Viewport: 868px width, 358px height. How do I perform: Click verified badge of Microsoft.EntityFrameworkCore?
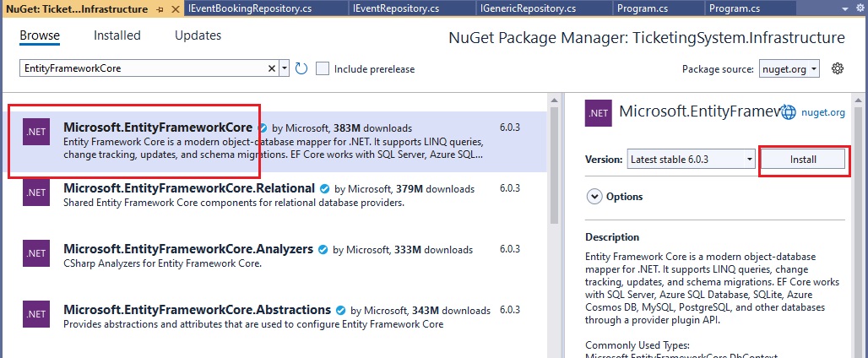click(x=263, y=127)
